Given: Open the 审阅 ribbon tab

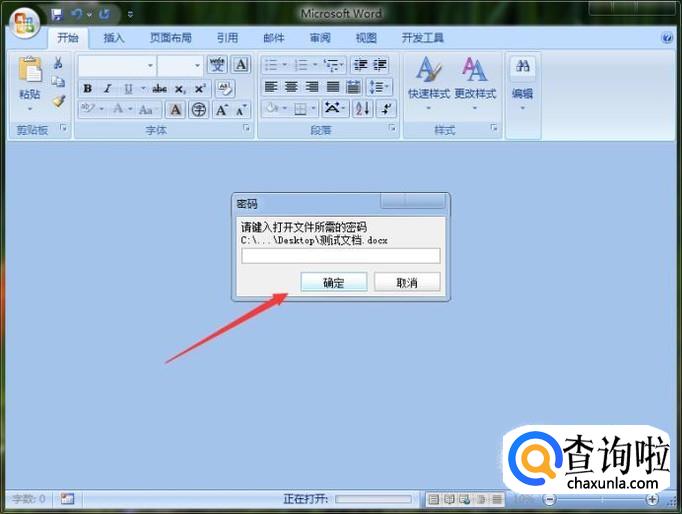Looking at the screenshot, I should [x=320, y=38].
